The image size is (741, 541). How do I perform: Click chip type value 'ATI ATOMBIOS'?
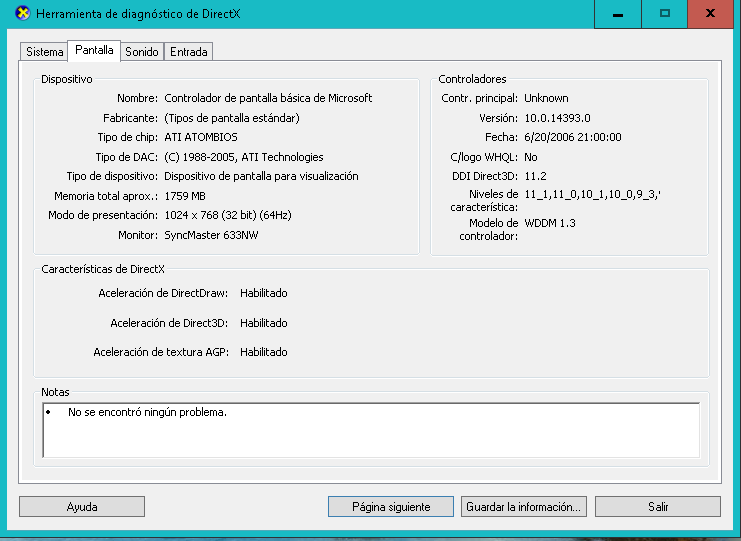pyautogui.click(x=201, y=137)
